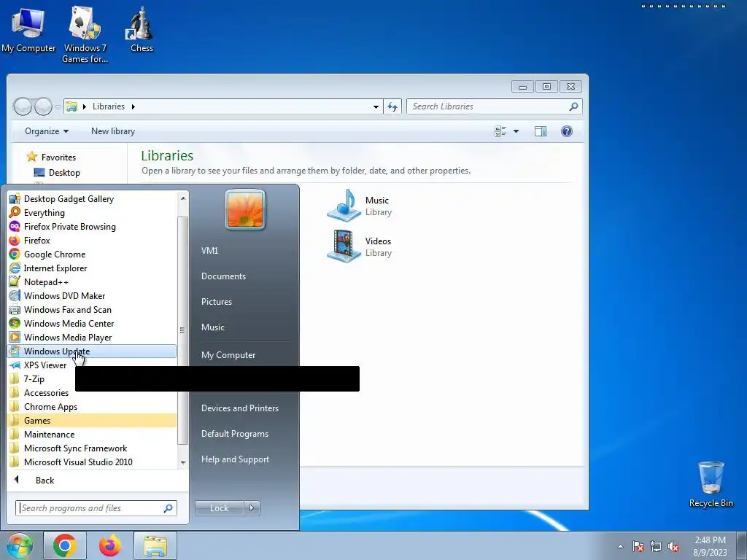The width and height of the screenshot is (747, 560).
Task: Click the Explorer Help icon
Action: [566, 131]
